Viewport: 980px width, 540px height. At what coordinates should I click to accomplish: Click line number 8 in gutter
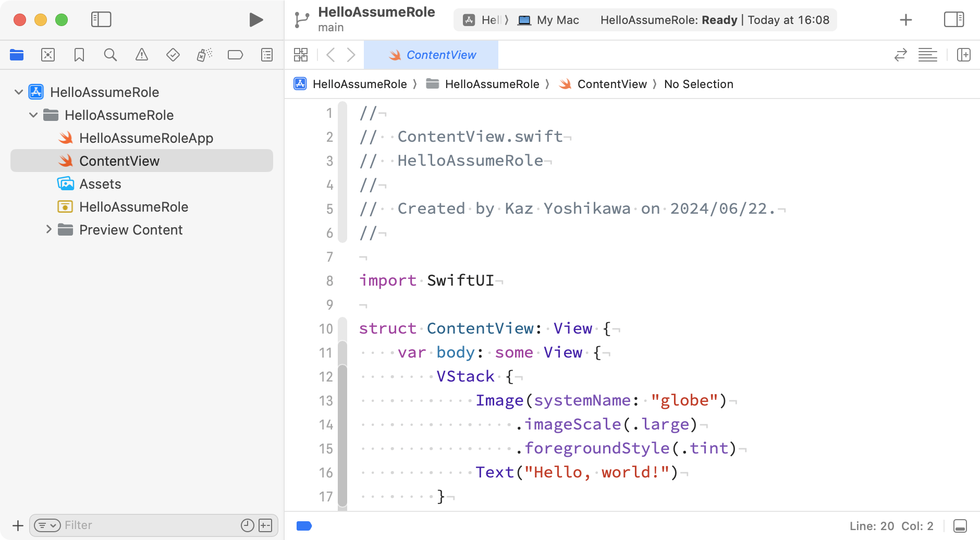tap(329, 281)
